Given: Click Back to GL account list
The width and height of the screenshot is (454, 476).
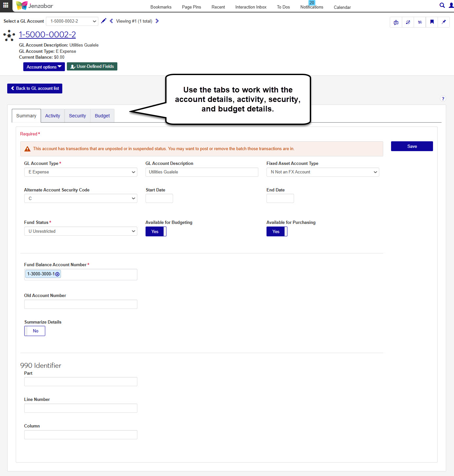Looking at the screenshot, I should point(35,89).
